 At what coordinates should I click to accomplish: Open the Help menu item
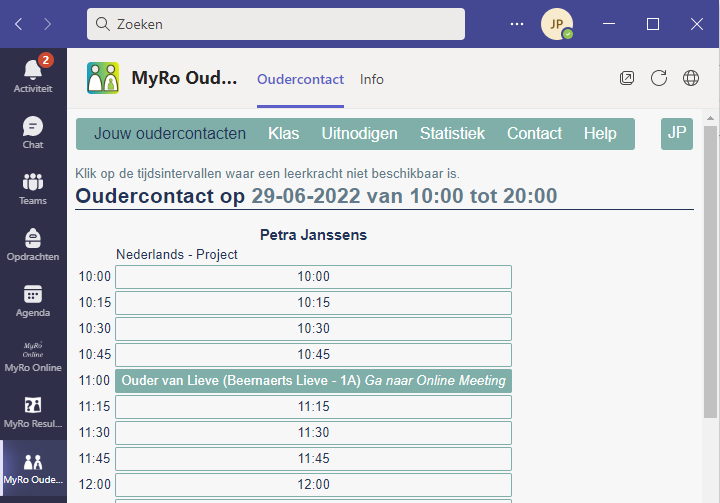click(600, 134)
